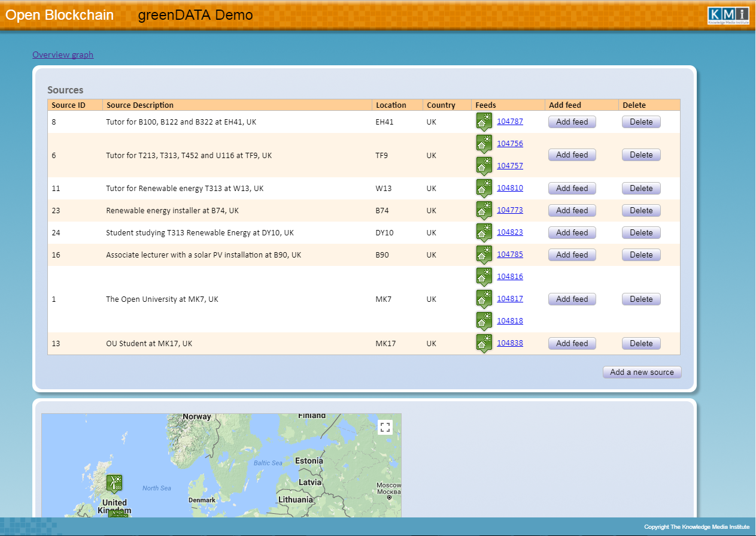The width and height of the screenshot is (756, 536).
Task: Delete the Renewable energy installer at B74
Action: tap(641, 210)
